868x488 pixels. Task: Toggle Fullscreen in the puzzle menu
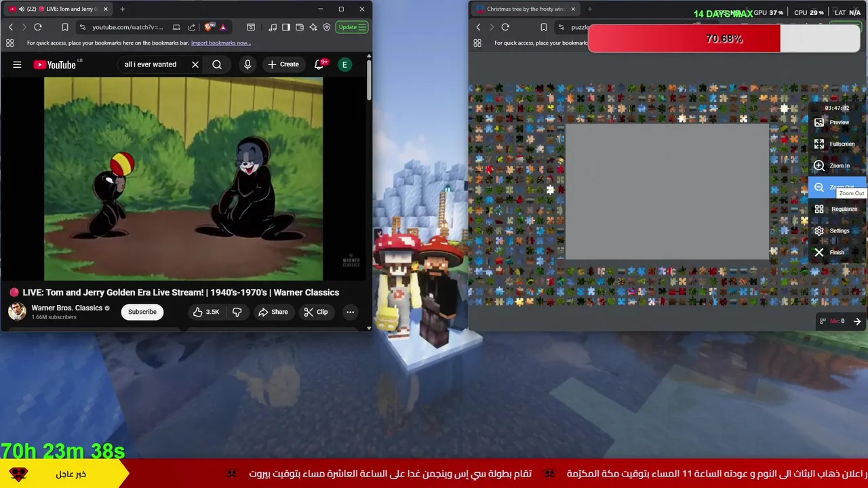(x=837, y=144)
